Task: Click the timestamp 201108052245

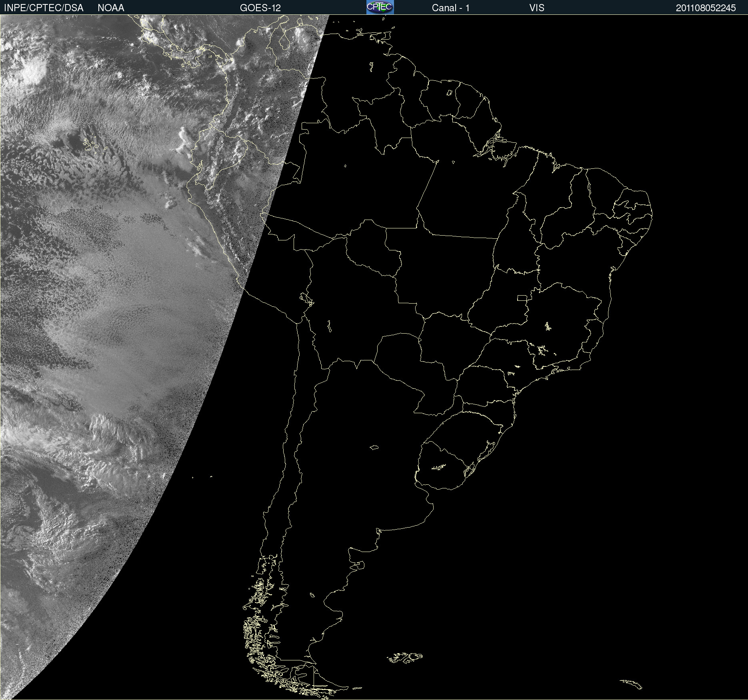Action: point(706,8)
